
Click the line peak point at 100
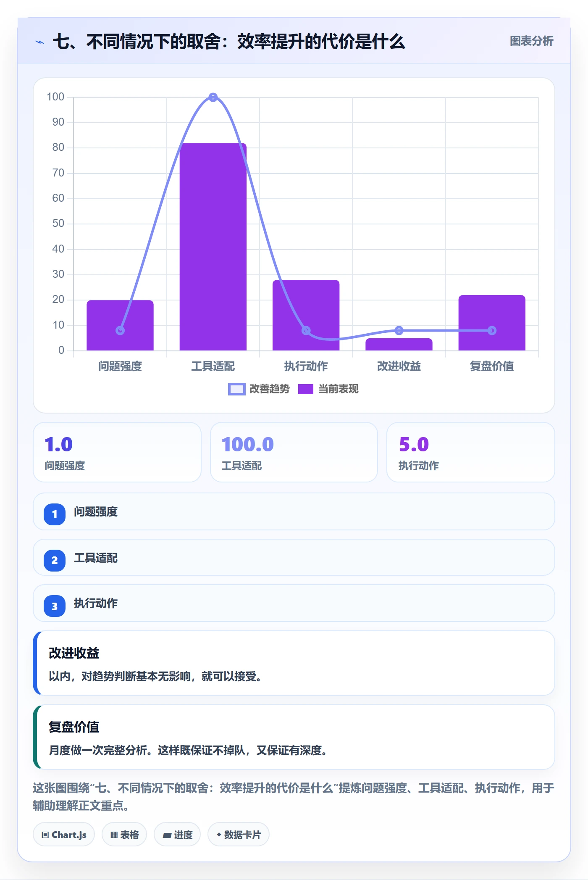click(213, 97)
